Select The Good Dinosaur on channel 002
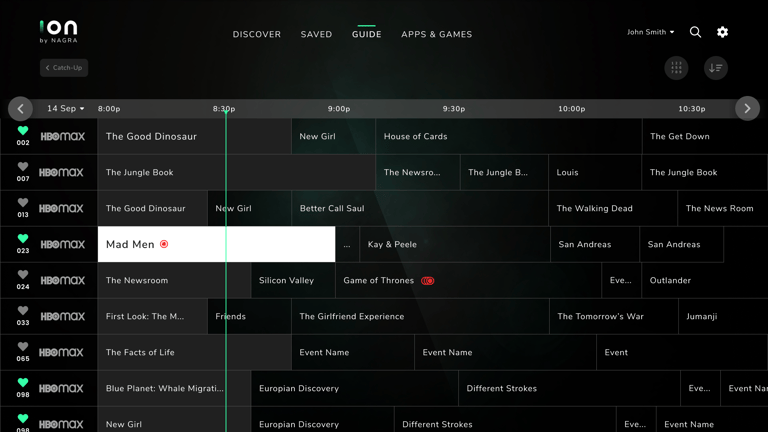This screenshot has width=768, height=432. coord(194,137)
